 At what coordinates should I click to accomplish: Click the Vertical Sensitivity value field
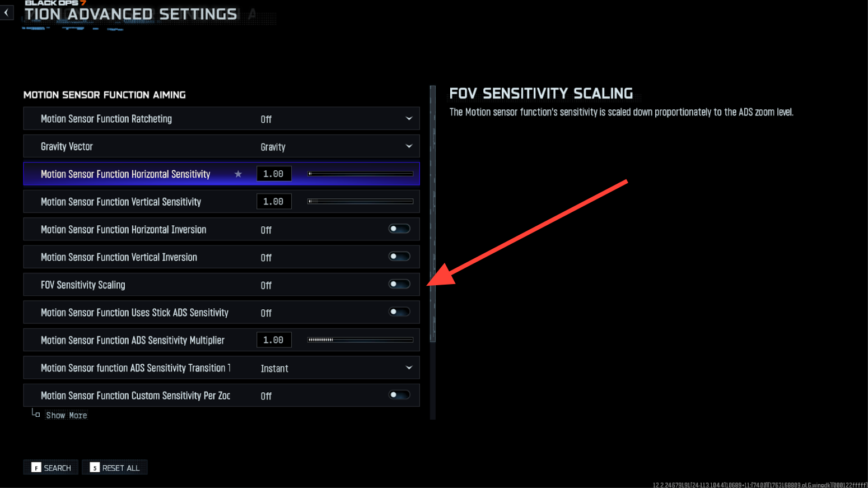click(274, 202)
